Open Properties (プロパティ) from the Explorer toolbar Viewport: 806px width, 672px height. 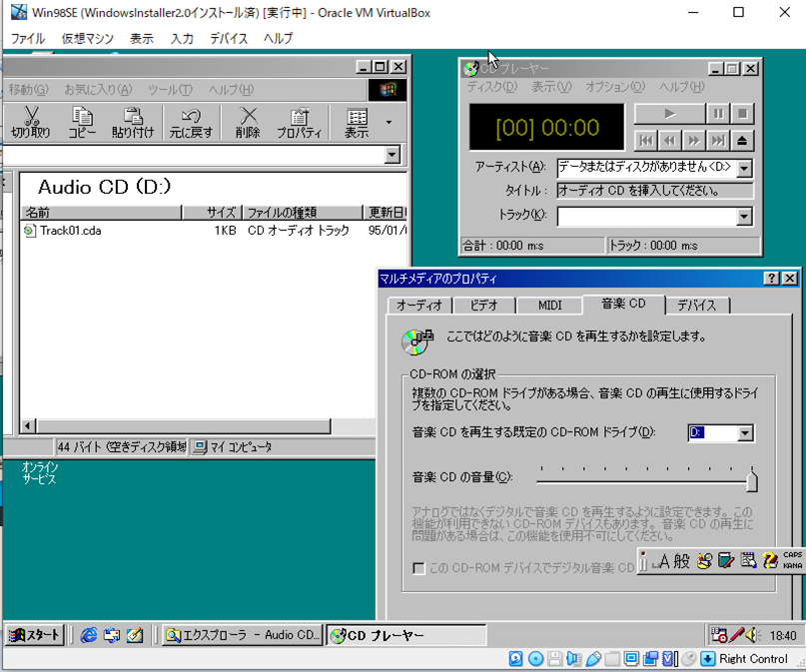click(300, 122)
